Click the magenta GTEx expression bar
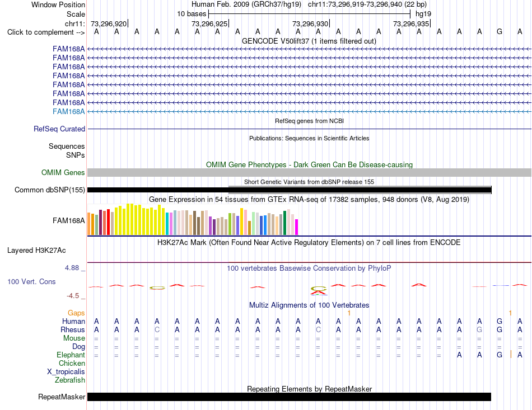The image size is (532, 410). [x=296, y=227]
